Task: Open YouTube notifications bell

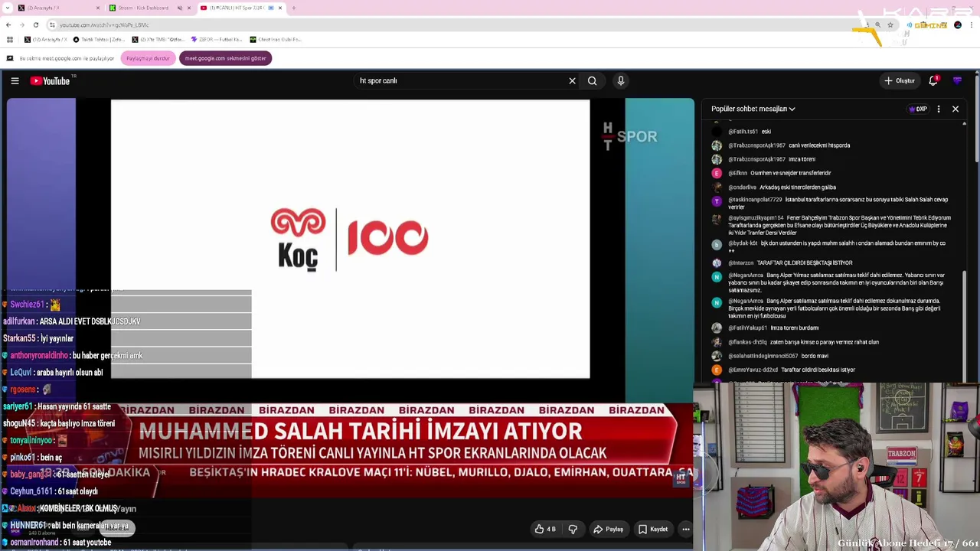Action: (933, 80)
